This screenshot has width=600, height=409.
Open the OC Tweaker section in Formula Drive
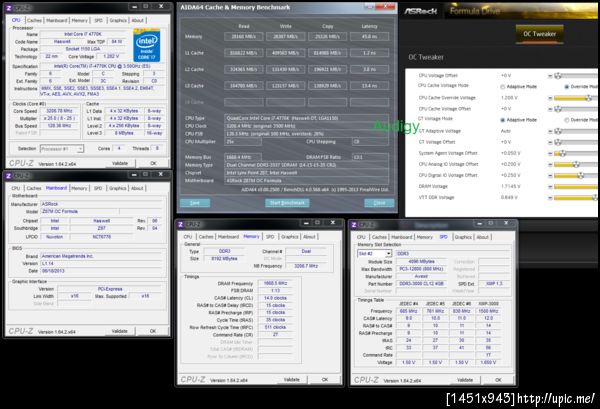click(x=539, y=34)
